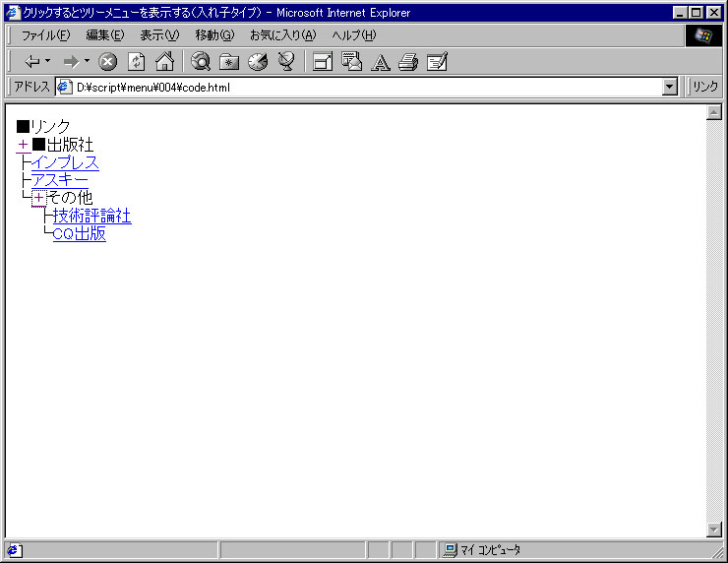This screenshot has width=728, height=563.
Task: Click the ■出版社 heading text
Action: tap(63, 145)
